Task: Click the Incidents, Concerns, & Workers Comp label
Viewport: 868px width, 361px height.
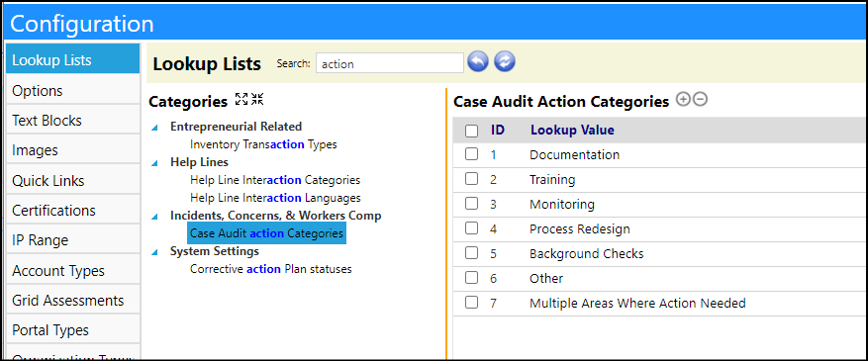Action: (276, 216)
